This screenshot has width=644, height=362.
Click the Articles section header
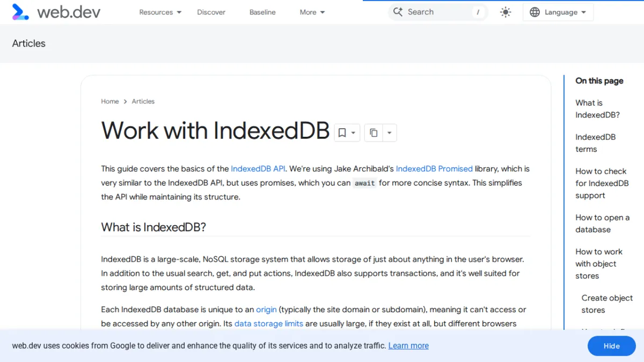coord(29,43)
